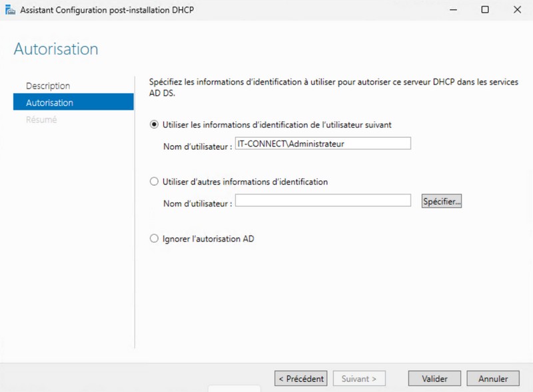Click the IT-CONNECT\Administrateur username field
Screen dimensions: 533x392
[x=322, y=143]
